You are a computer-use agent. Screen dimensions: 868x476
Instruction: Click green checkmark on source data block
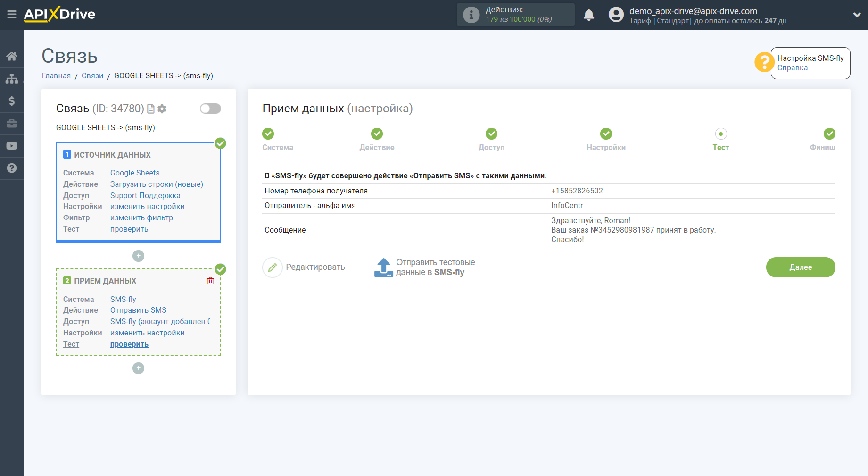tap(221, 143)
